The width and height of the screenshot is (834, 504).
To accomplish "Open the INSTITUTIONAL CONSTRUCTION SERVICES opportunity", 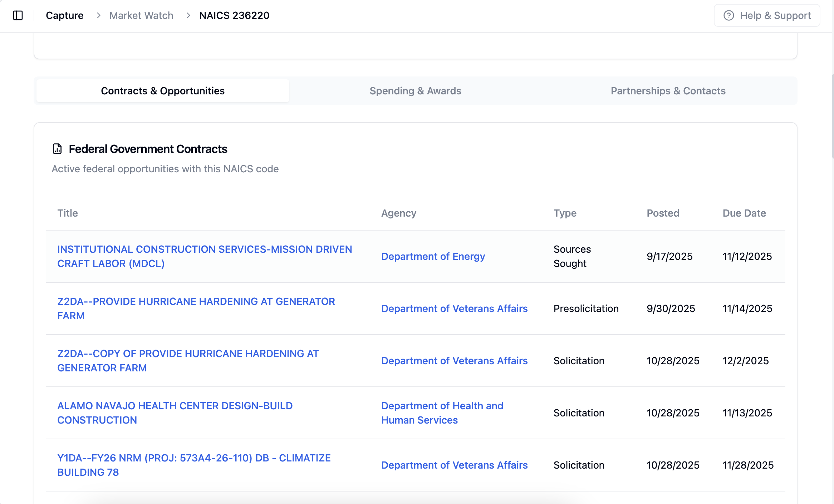I will [x=205, y=256].
